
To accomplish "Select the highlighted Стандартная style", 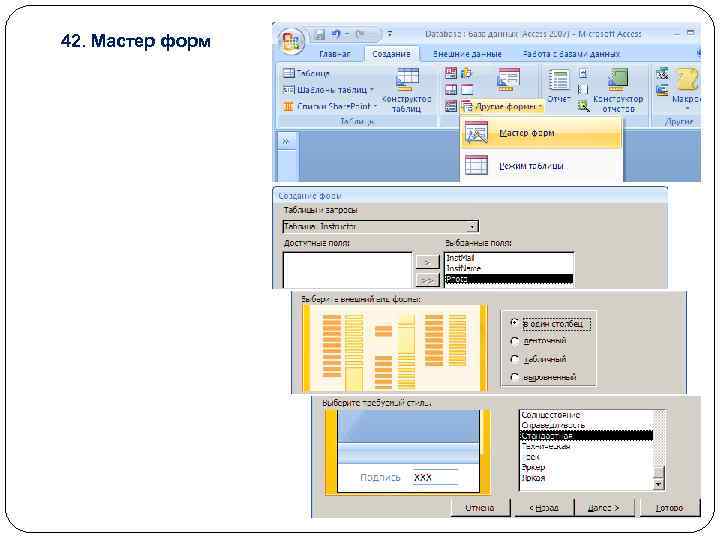I will pyautogui.click(x=586, y=435).
